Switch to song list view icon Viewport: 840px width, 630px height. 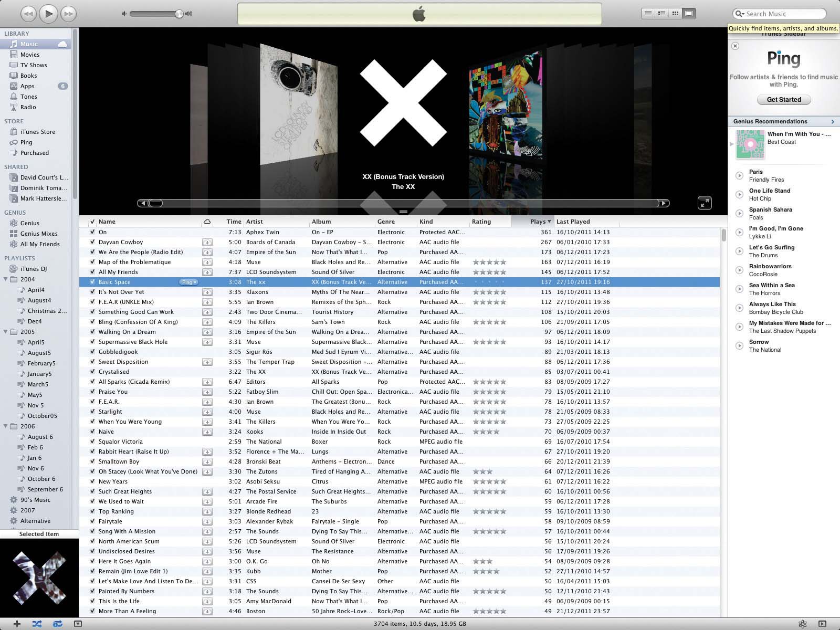[x=648, y=14]
